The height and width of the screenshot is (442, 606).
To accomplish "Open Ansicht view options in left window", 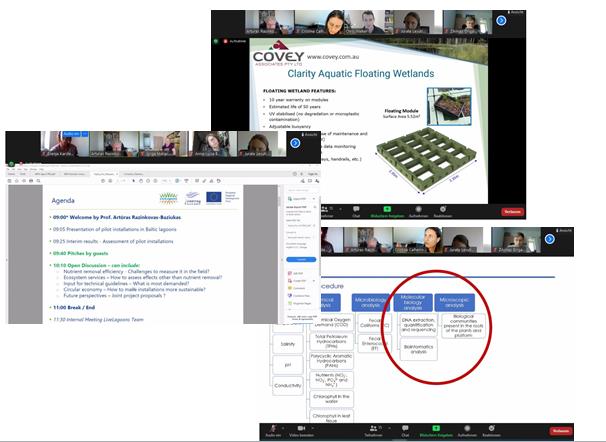I will (x=310, y=134).
